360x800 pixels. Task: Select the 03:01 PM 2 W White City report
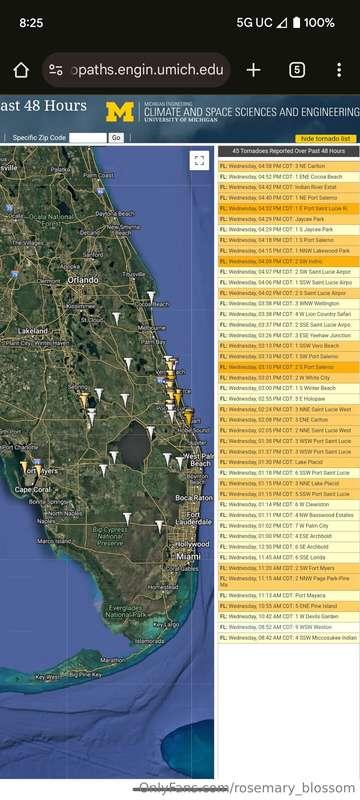pyautogui.click(x=289, y=378)
